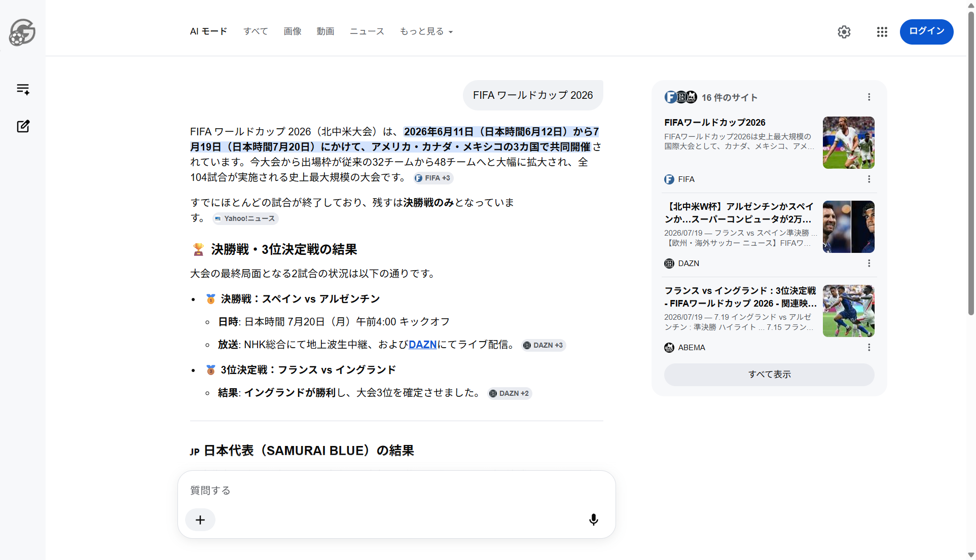Focus the 質問する input field

tap(396, 491)
